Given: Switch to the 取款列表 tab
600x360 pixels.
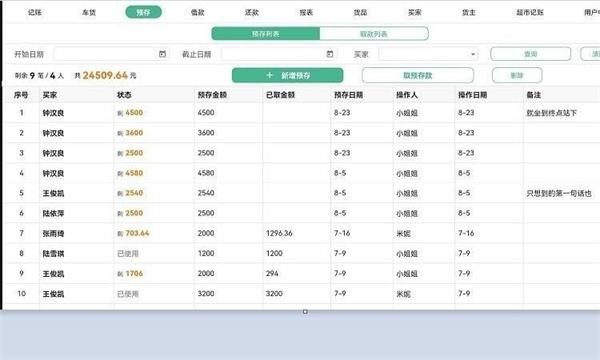Looking at the screenshot, I should (374, 34).
